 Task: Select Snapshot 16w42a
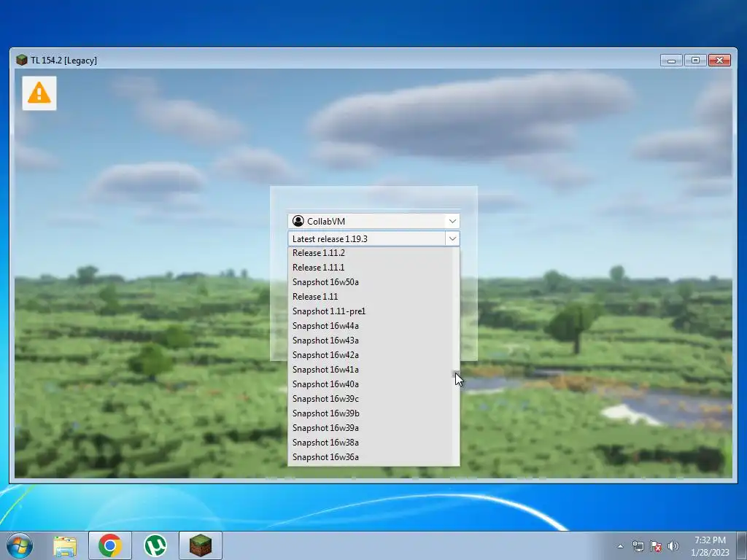[x=370, y=355]
